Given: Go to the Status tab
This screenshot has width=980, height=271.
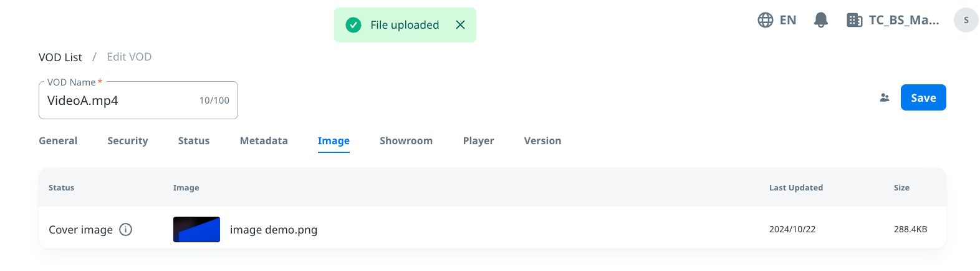Looking at the screenshot, I should (x=194, y=141).
